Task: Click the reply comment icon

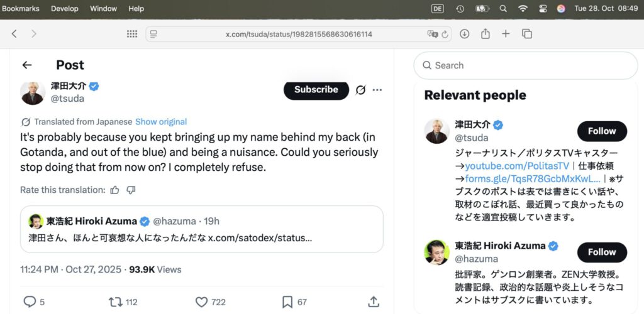Action: click(30, 302)
